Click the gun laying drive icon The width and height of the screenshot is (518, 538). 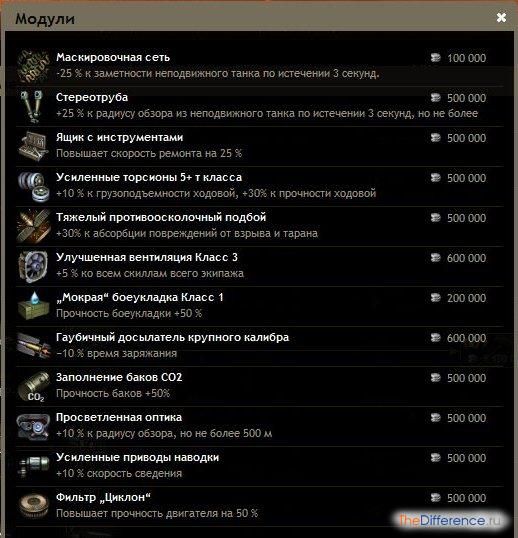click(33, 466)
